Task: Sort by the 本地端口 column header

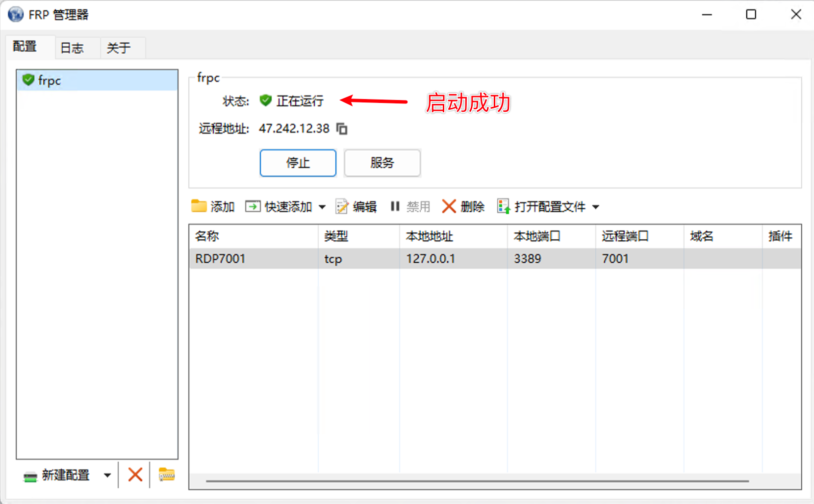Action: 552,236
